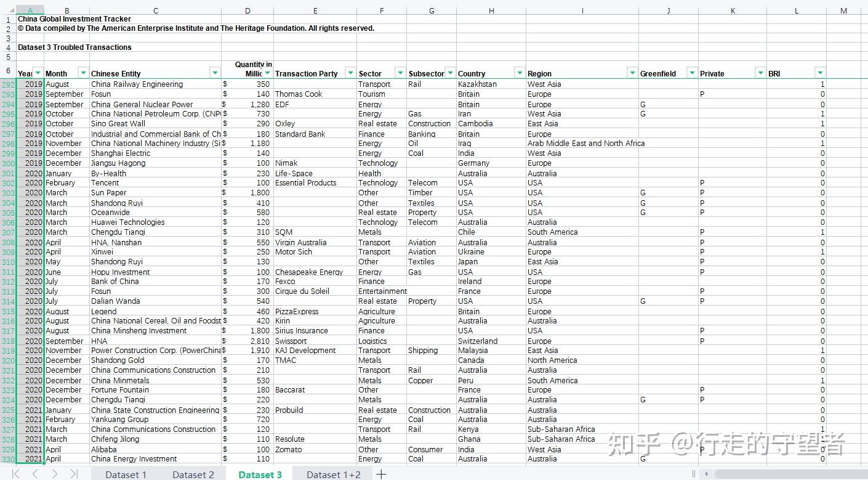
Task: Select column E by its header
Action: click(315, 10)
